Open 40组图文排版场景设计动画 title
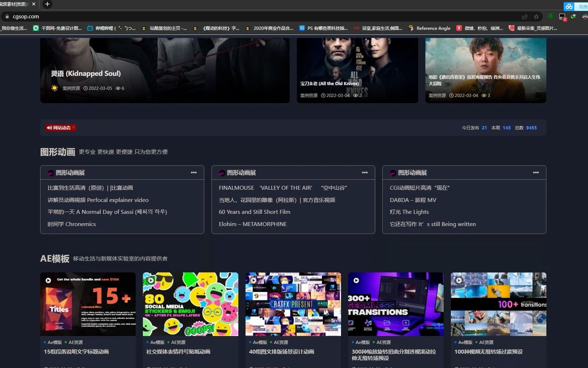588x368 pixels. [x=281, y=352]
